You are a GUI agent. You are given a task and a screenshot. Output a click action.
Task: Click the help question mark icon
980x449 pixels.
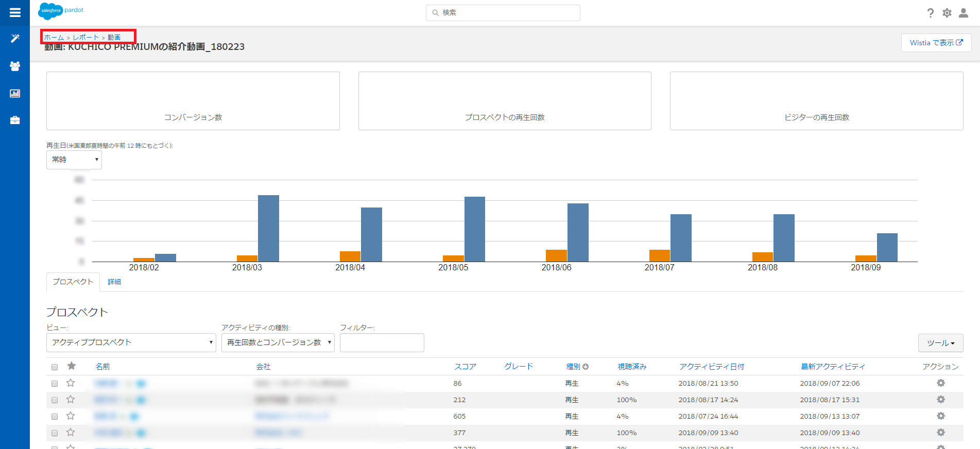(x=930, y=13)
